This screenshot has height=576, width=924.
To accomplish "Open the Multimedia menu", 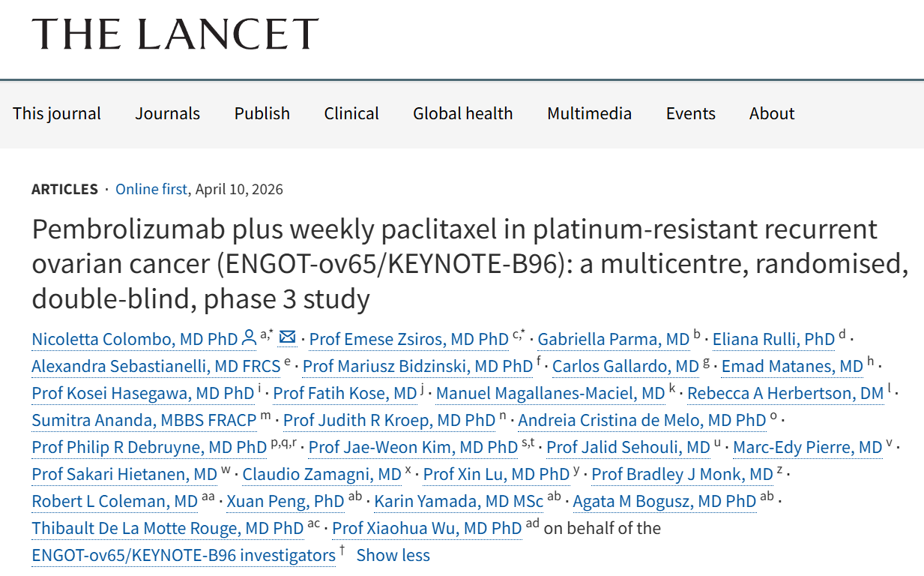I will (589, 113).
